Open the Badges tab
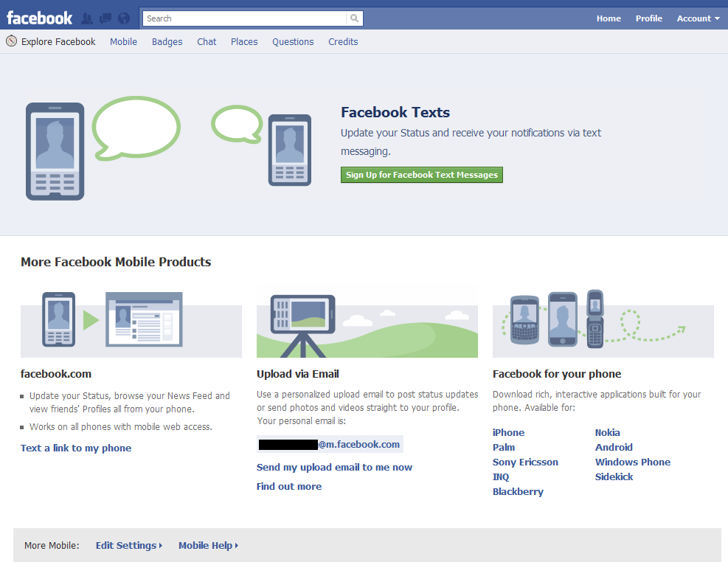The height and width of the screenshot is (565, 728). click(167, 42)
